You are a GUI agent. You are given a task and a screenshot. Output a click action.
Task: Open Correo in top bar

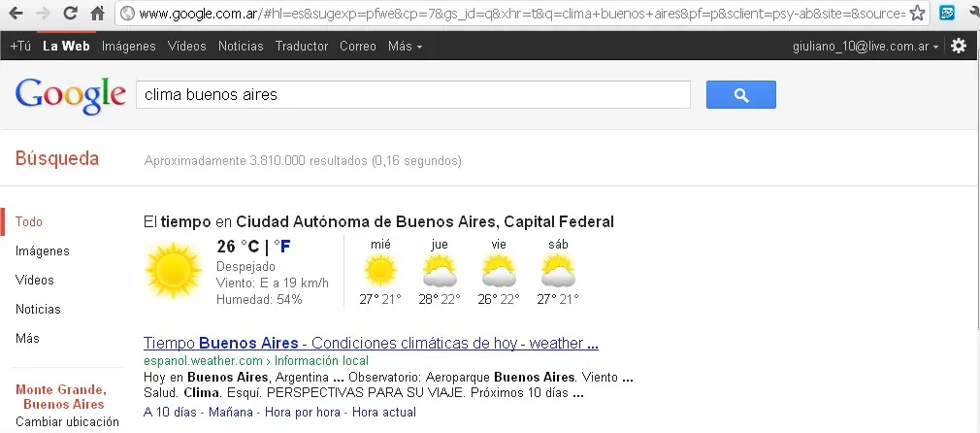[358, 46]
